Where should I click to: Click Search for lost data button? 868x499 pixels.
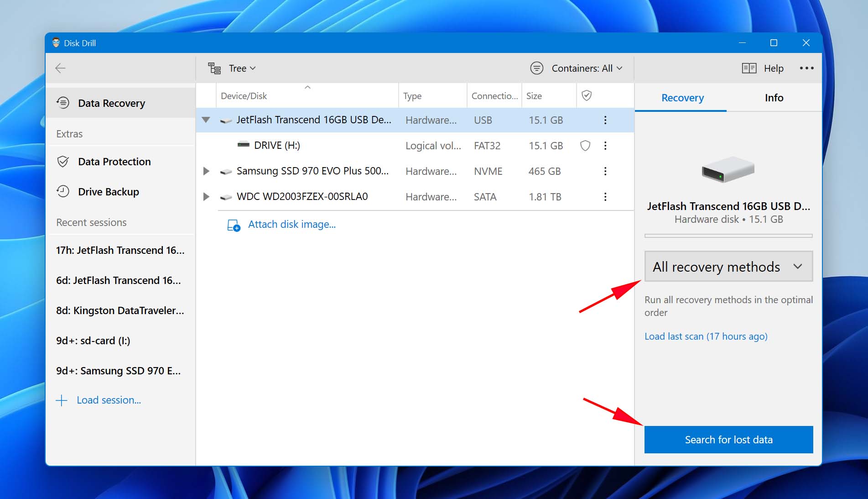pyautogui.click(x=728, y=440)
